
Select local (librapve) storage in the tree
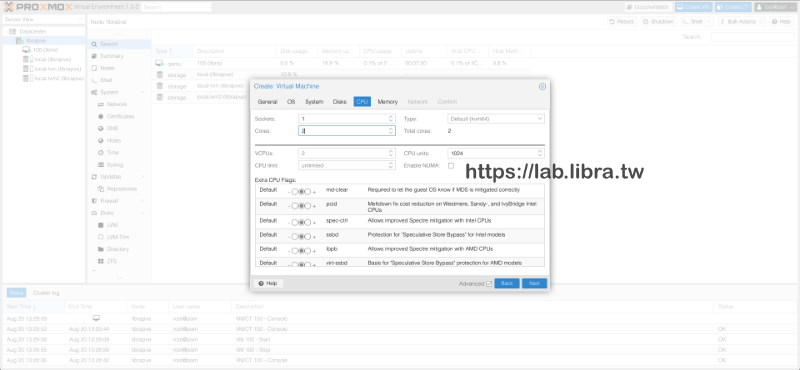pos(53,60)
